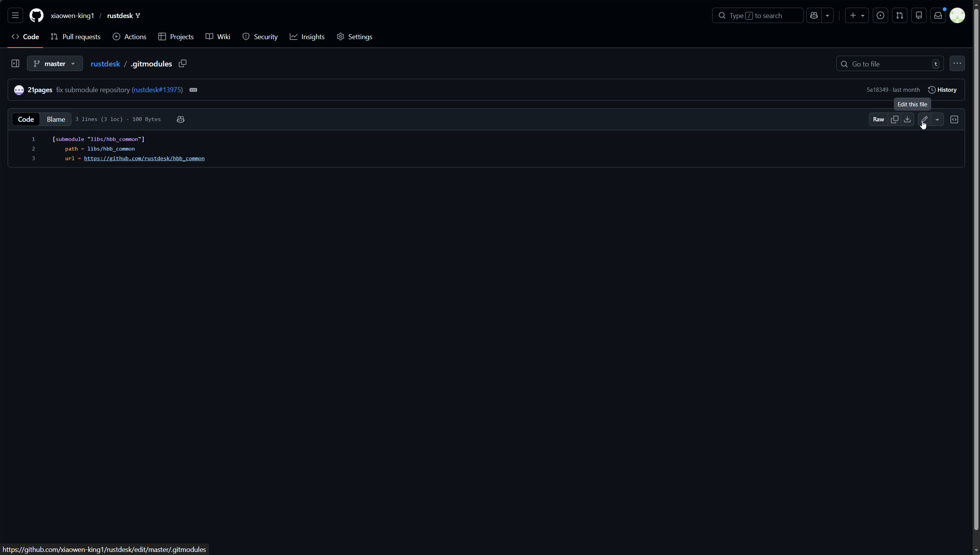Screen dimensions: 980x555
Task: Toggle the file tree side panel
Action: tap(15, 63)
